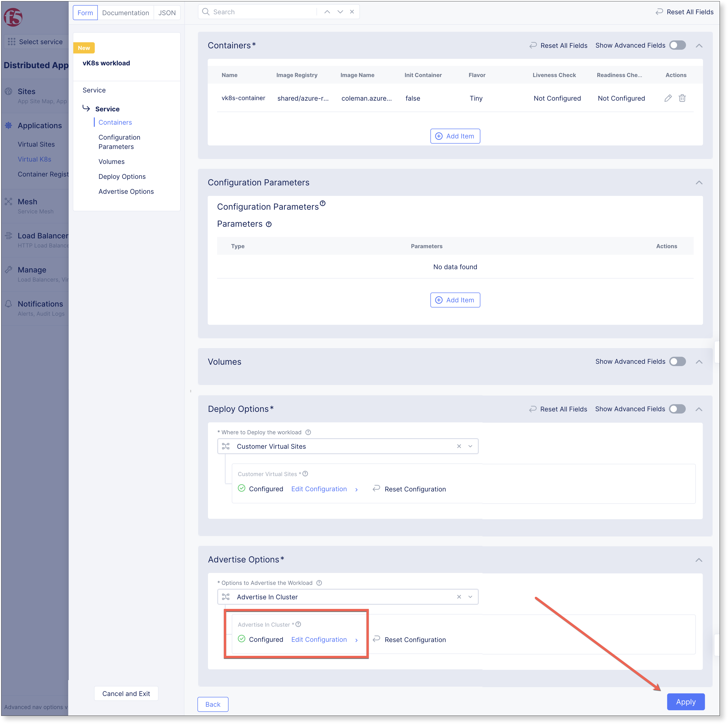728x724 pixels.
Task: Click the Sites globe icon
Action: [9, 91]
